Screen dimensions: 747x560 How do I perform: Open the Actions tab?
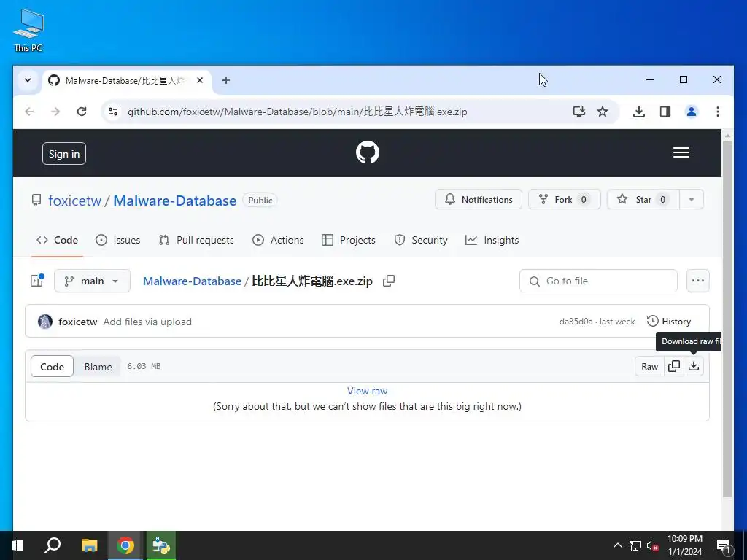click(x=278, y=240)
